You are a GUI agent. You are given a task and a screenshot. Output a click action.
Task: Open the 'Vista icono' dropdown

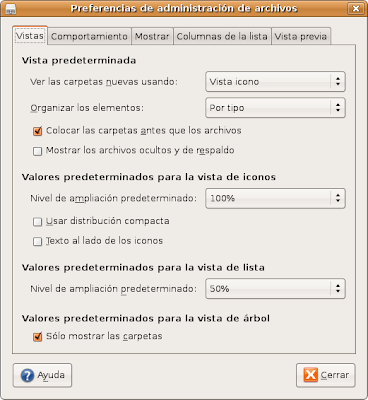click(x=275, y=82)
